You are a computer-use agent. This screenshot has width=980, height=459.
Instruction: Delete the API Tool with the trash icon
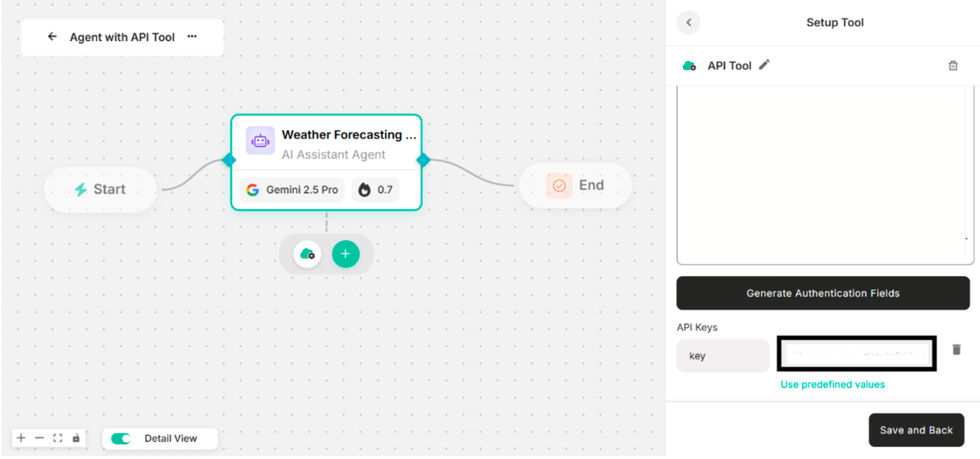tap(953, 66)
